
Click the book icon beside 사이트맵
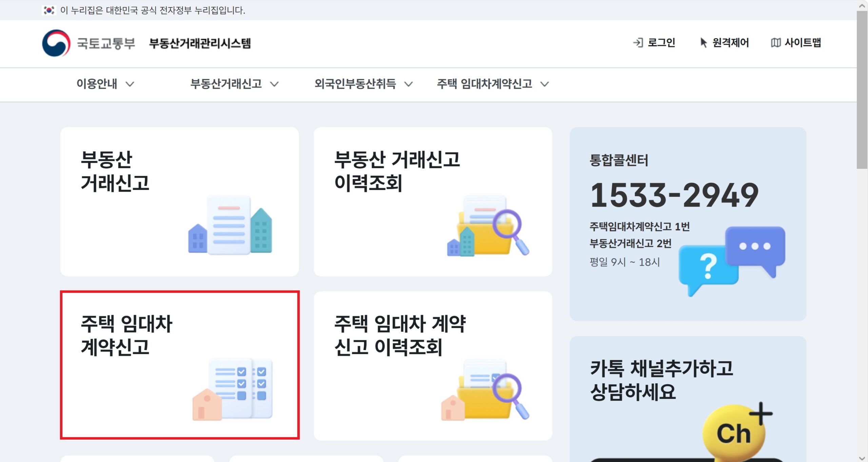tap(776, 42)
